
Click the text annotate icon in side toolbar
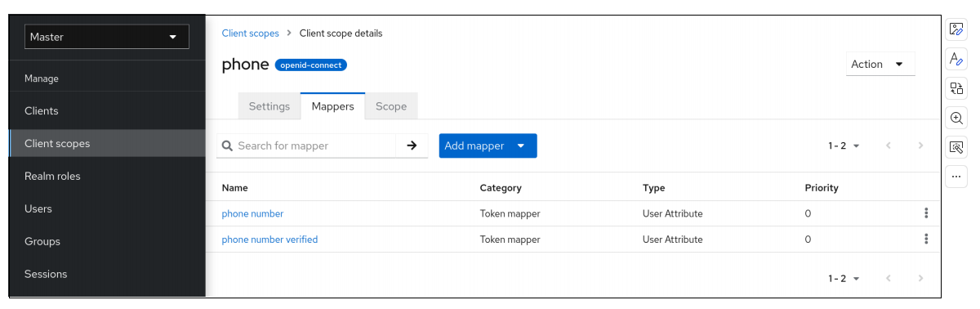coord(956,59)
